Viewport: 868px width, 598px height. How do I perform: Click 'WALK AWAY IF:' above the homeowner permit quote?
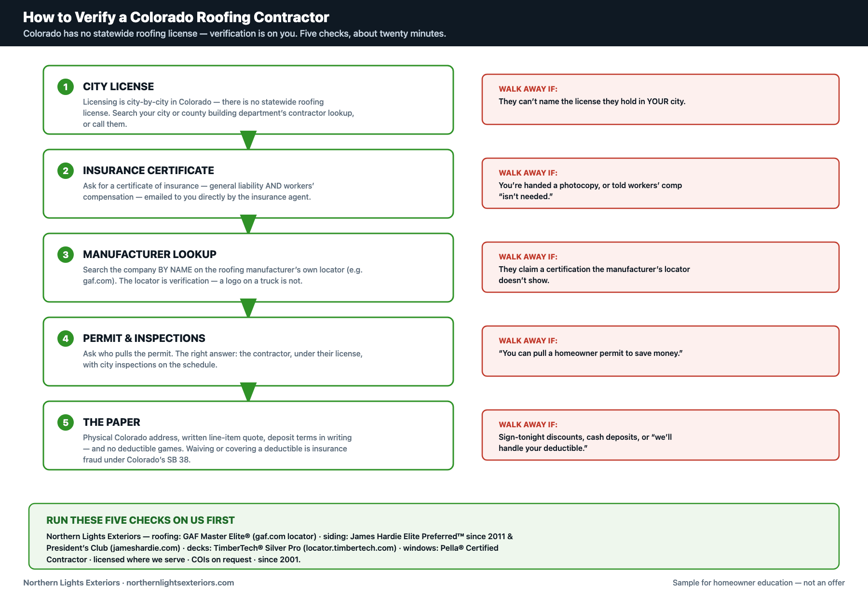click(x=528, y=341)
